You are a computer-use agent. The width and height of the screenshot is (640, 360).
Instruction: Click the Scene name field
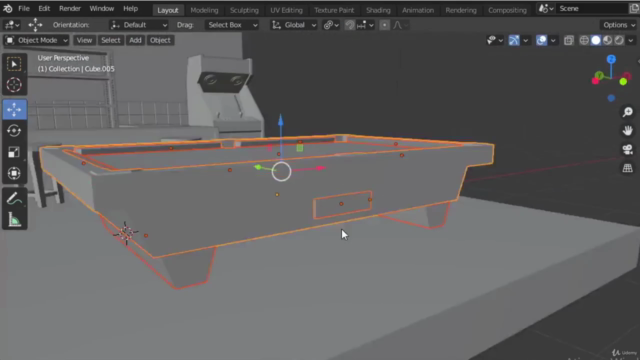click(592, 9)
